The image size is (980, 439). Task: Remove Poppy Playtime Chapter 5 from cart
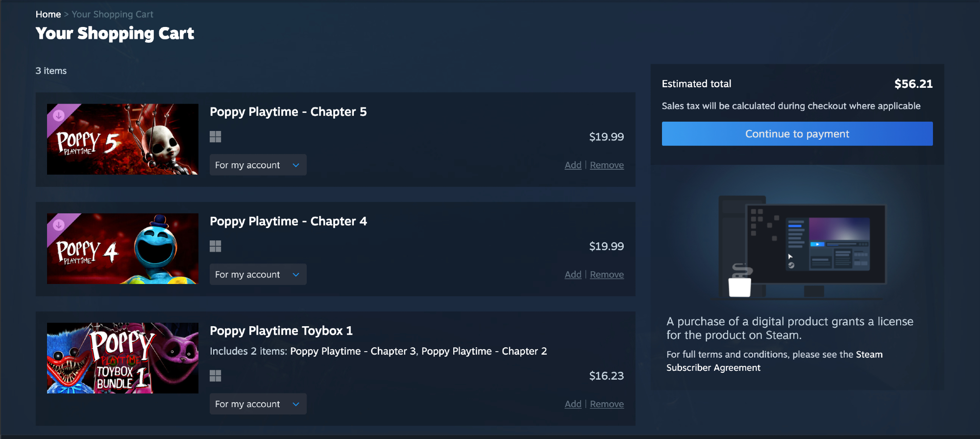607,165
